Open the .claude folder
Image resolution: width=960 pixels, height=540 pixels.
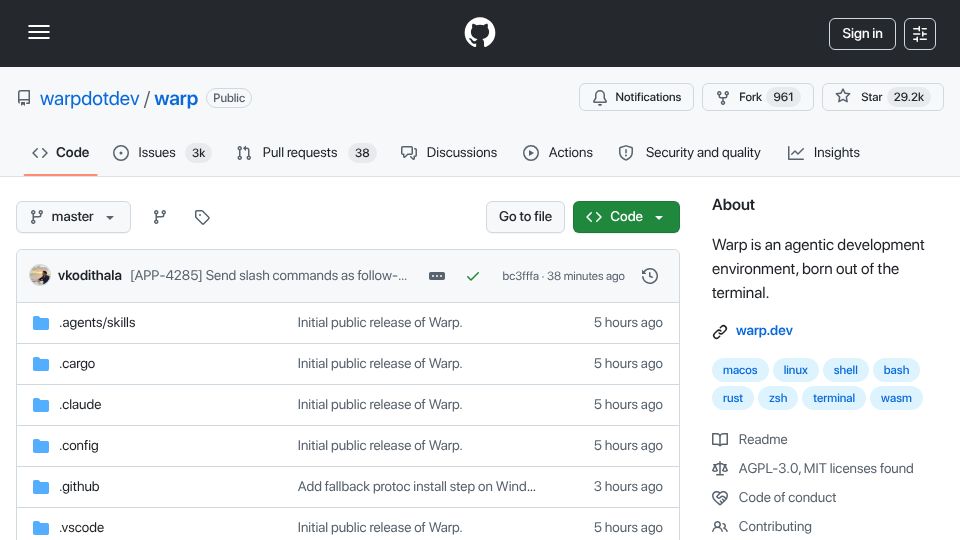80,405
